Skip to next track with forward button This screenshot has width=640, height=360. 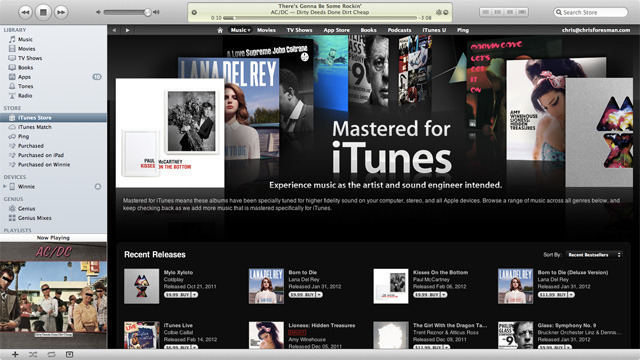coord(60,12)
